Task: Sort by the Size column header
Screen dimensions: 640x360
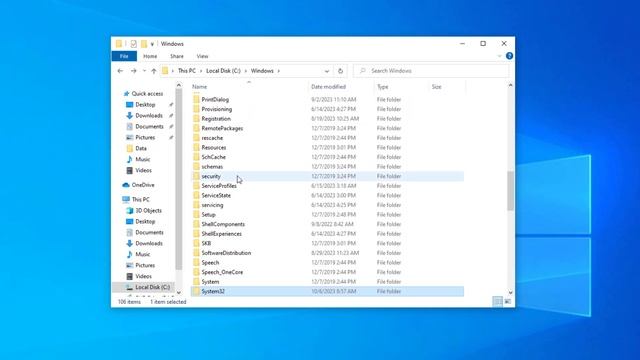Action: pyautogui.click(x=437, y=87)
